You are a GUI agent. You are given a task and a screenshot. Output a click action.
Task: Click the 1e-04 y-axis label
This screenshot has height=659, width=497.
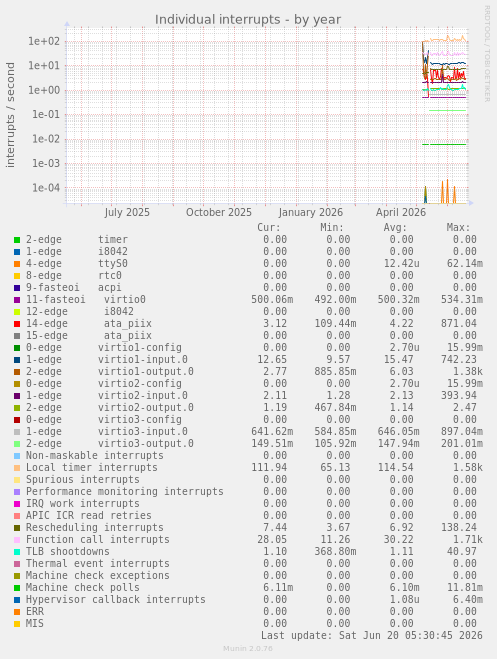point(46,187)
